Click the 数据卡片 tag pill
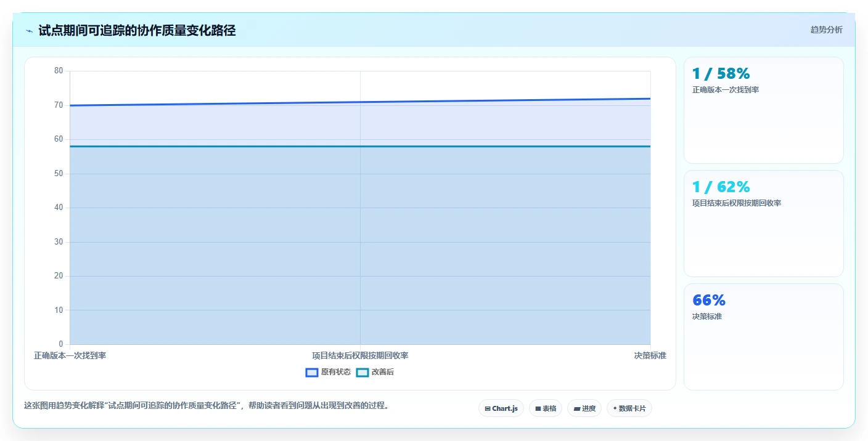Image resolution: width=868 pixels, height=441 pixels. pos(629,408)
